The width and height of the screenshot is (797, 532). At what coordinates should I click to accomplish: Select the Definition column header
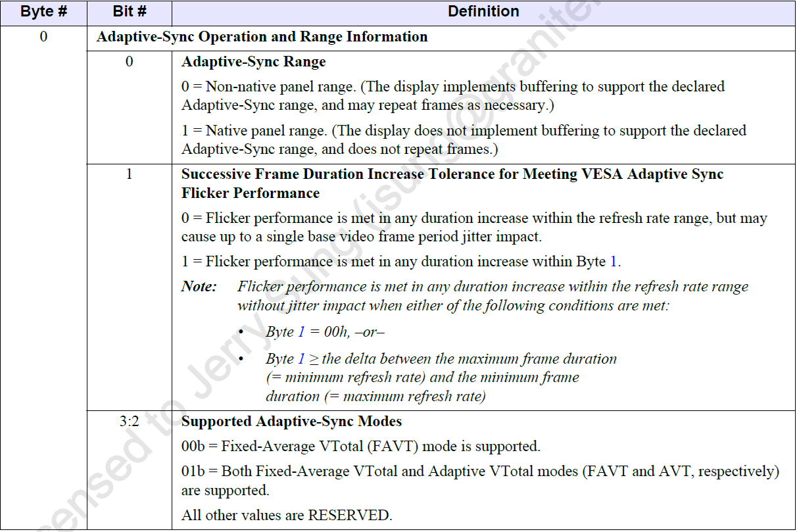tap(483, 11)
